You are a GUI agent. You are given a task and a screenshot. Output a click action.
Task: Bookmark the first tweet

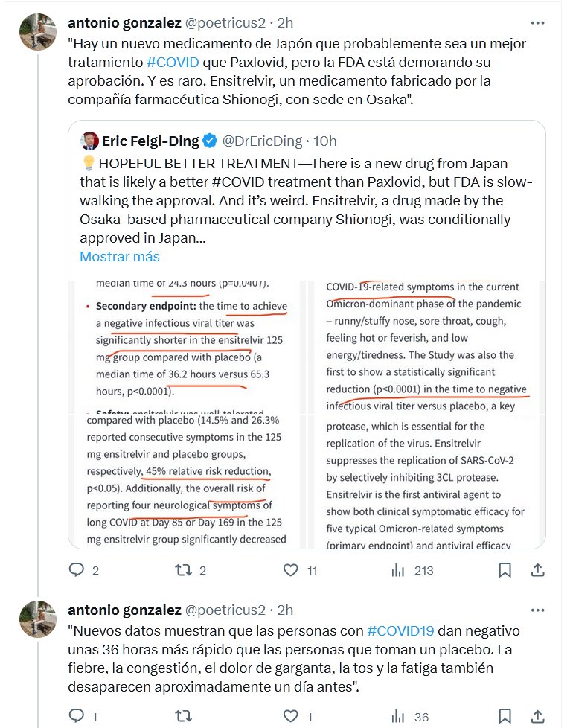coord(505,570)
